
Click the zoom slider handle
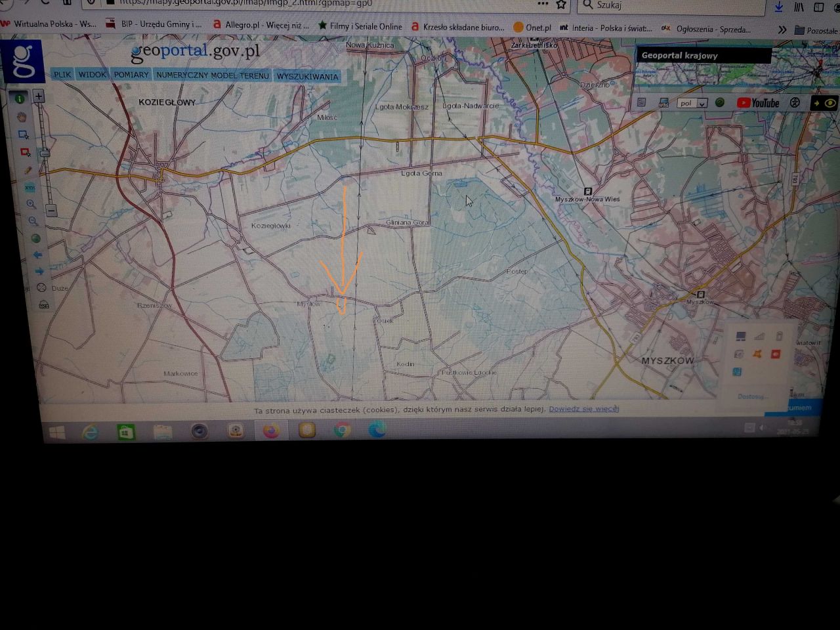coord(45,154)
